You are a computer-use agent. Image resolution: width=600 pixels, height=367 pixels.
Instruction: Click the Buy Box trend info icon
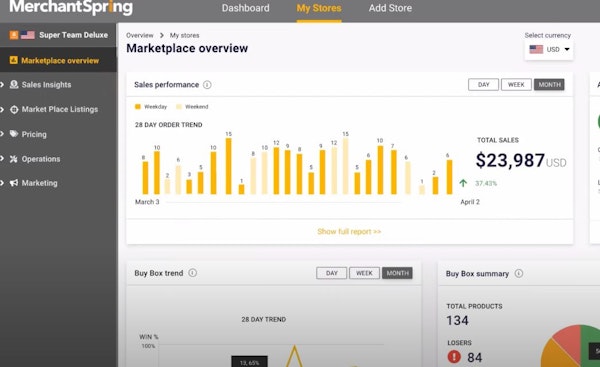coord(192,273)
